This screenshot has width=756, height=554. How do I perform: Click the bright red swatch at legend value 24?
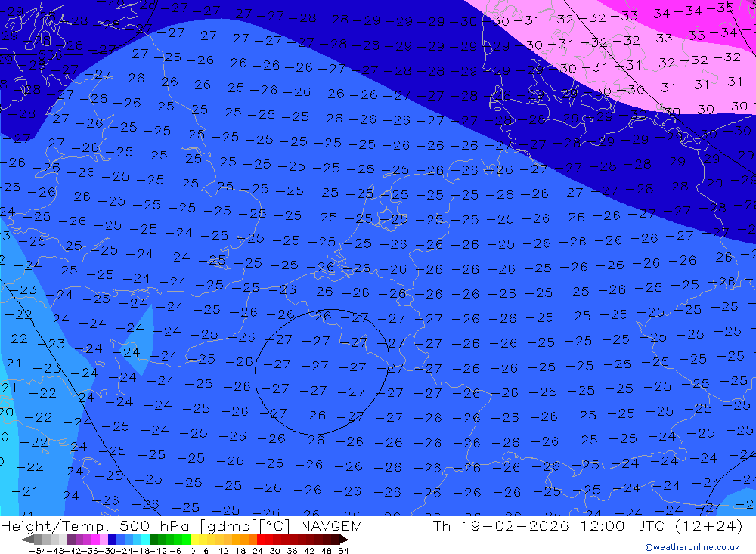point(261,539)
